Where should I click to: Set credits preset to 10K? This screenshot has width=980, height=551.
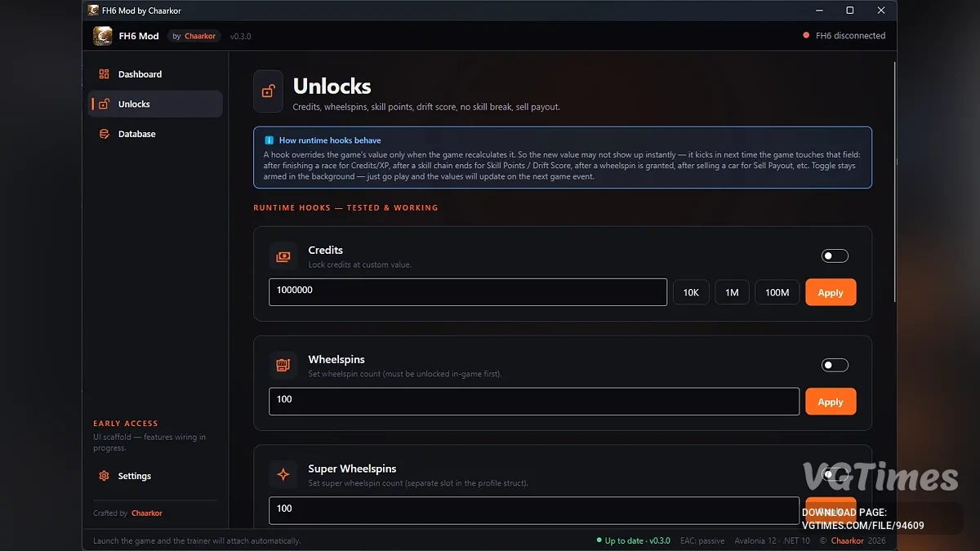click(x=691, y=292)
